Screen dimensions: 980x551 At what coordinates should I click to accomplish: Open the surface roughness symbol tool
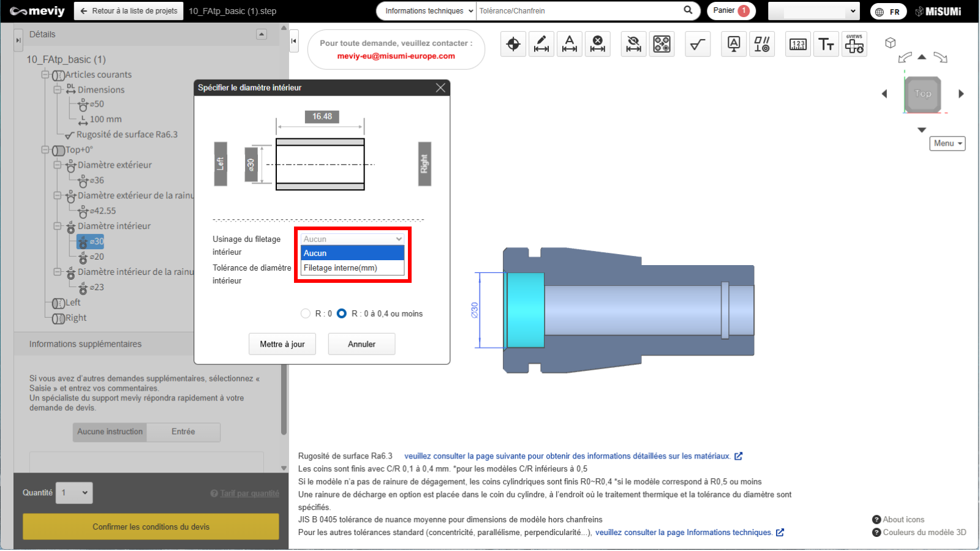697,44
